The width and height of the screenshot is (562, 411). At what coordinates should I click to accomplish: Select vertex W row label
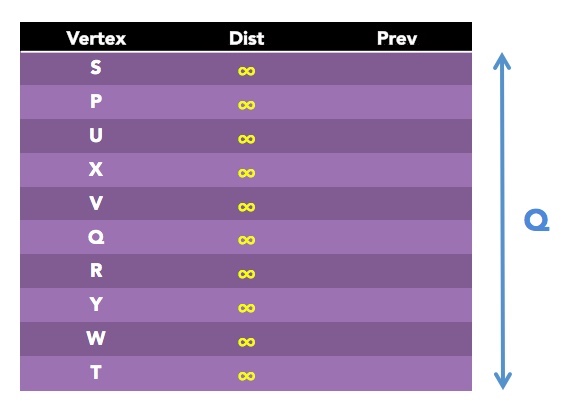[96, 338]
